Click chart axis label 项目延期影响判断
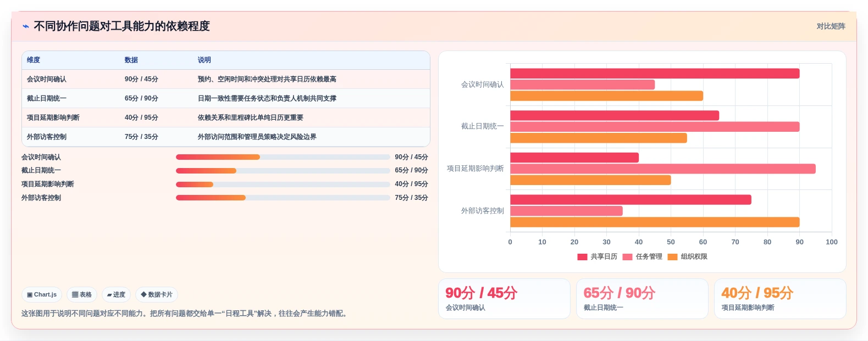 coord(475,169)
